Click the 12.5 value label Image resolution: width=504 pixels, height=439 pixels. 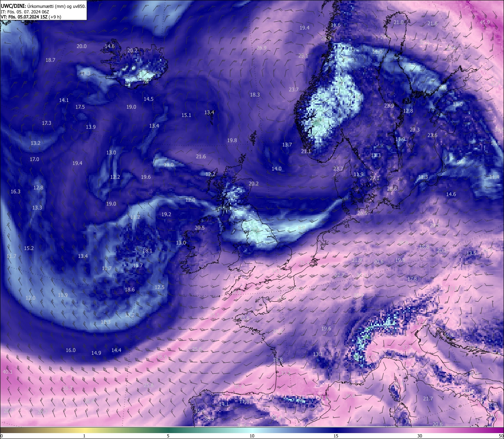(159, 287)
